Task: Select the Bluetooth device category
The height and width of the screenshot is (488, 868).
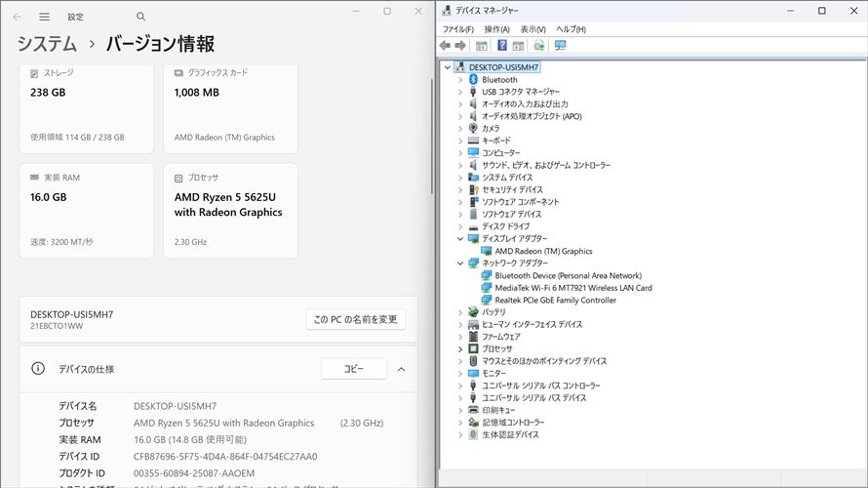Action: point(499,79)
